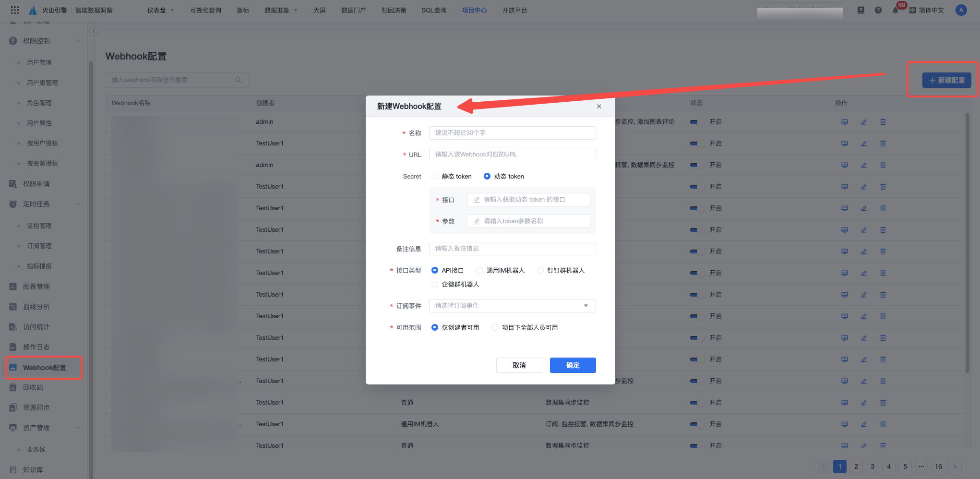Jump to page 16 in pagination
The image size is (980, 479).
click(x=939, y=467)
